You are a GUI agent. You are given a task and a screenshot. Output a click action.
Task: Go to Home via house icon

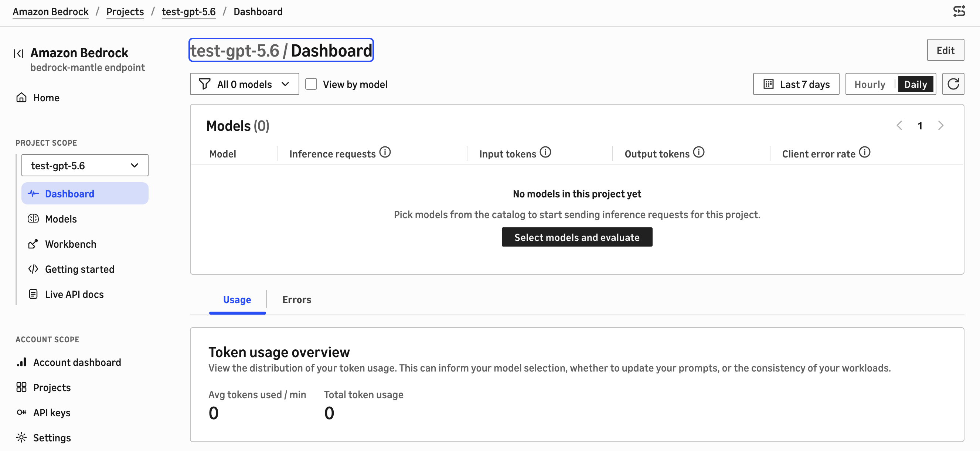(x=22, y=98)
